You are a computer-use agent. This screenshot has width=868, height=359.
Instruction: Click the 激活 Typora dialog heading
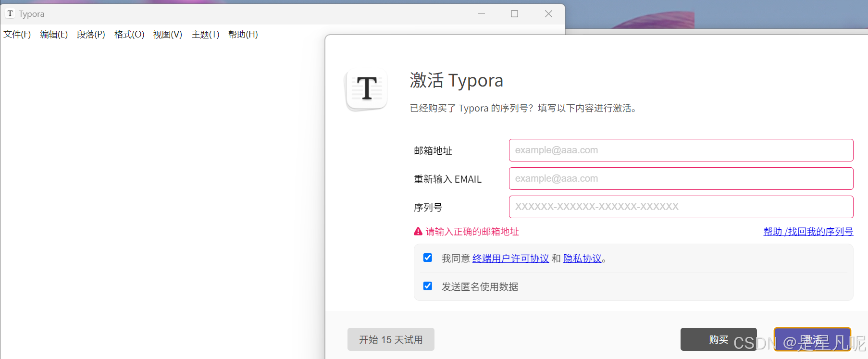coord(456,80)
